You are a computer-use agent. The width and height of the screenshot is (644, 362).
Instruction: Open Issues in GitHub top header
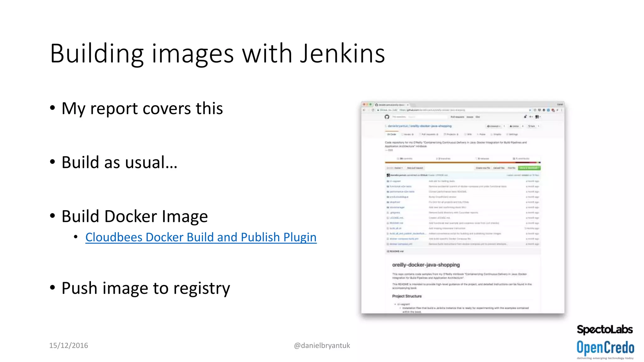click(470, 117)
